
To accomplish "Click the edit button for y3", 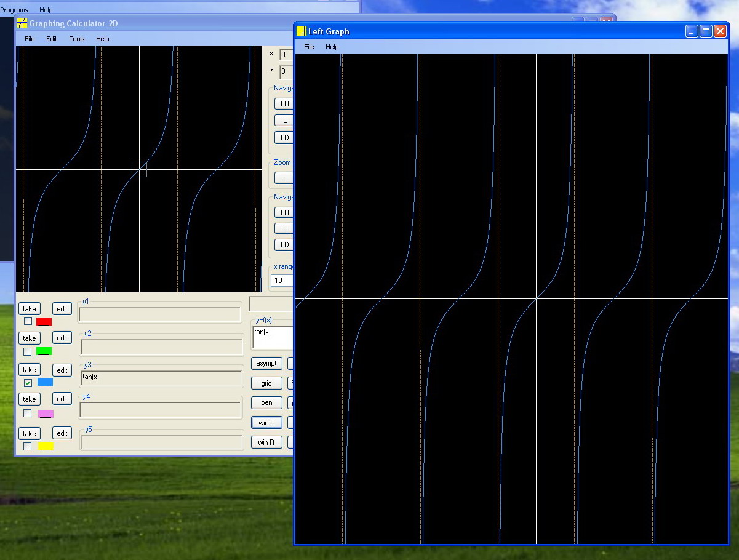I will coord(62,370).
